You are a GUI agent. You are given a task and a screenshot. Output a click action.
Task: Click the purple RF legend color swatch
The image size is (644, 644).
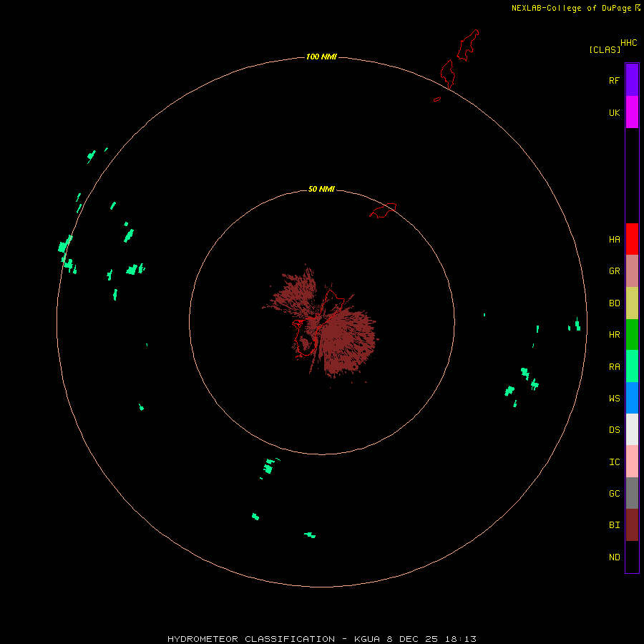pyautogui.click(x=632, y=80)
